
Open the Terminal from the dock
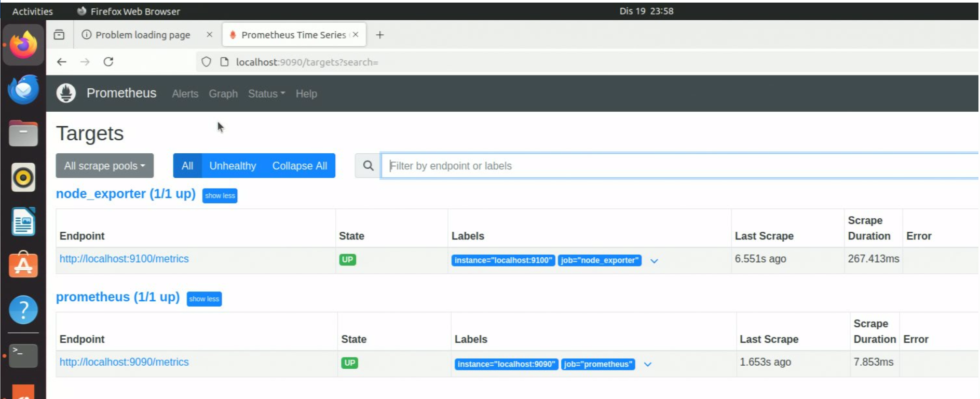click(x=23, y=355)
